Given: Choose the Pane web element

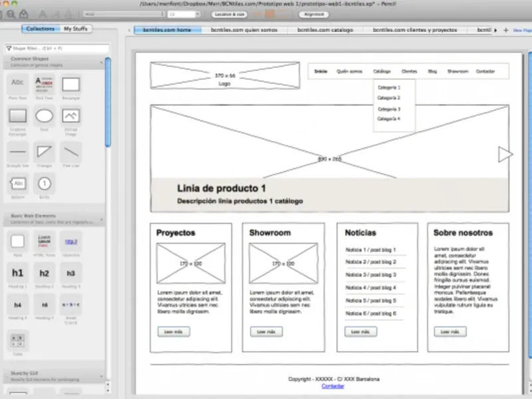Looking at the screenshot, I should coord(18,244).
